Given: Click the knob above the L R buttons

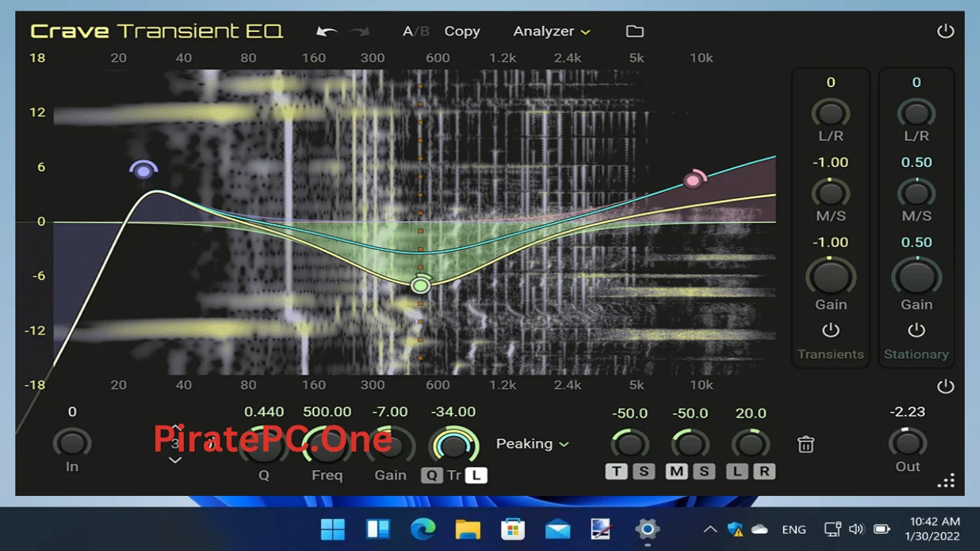Looking at the screenshot, I should 750,443.
